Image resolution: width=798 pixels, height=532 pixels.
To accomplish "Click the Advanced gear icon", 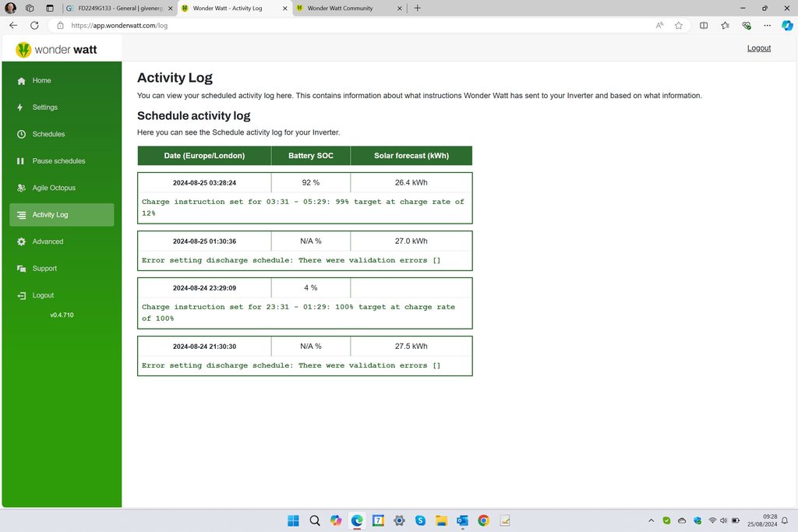I will pyautogui.click(x=21, y=241).
